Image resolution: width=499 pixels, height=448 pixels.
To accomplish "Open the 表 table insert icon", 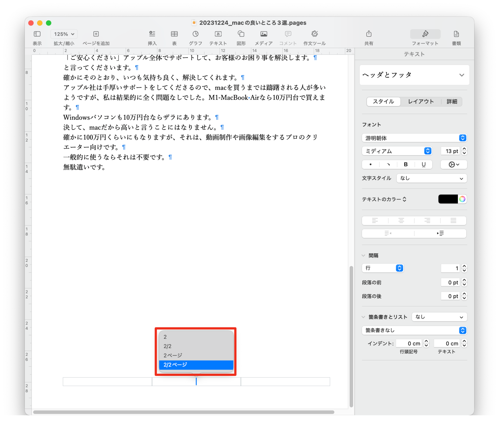I will coord(174,34).
